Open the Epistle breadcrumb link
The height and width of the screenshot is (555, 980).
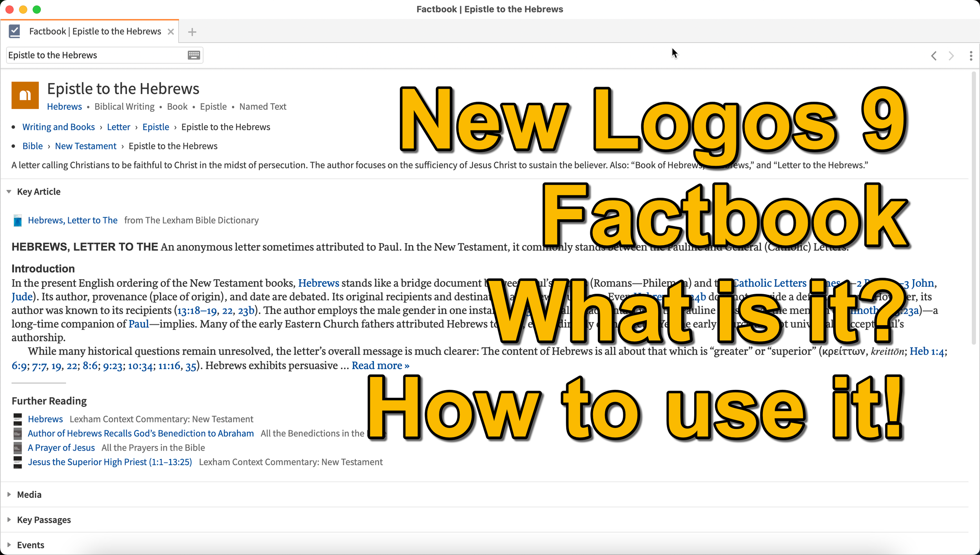[x=156, y=127]
